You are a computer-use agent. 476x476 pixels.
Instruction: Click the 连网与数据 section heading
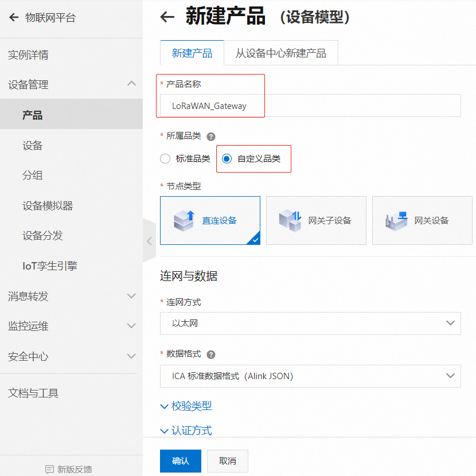[189, 276]
